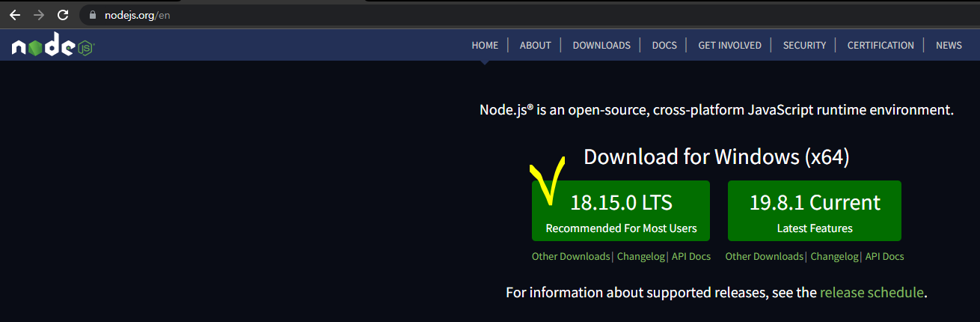Open Other Downloads under the LTS button
The image size is (980, 322).
(571, 256)
